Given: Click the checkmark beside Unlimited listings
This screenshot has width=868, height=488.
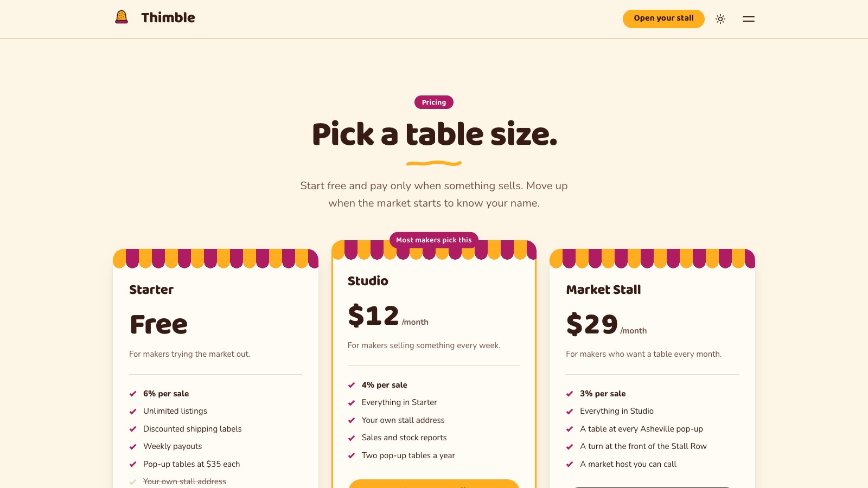Looking at the screenshot, I should (x=133, y=412).
